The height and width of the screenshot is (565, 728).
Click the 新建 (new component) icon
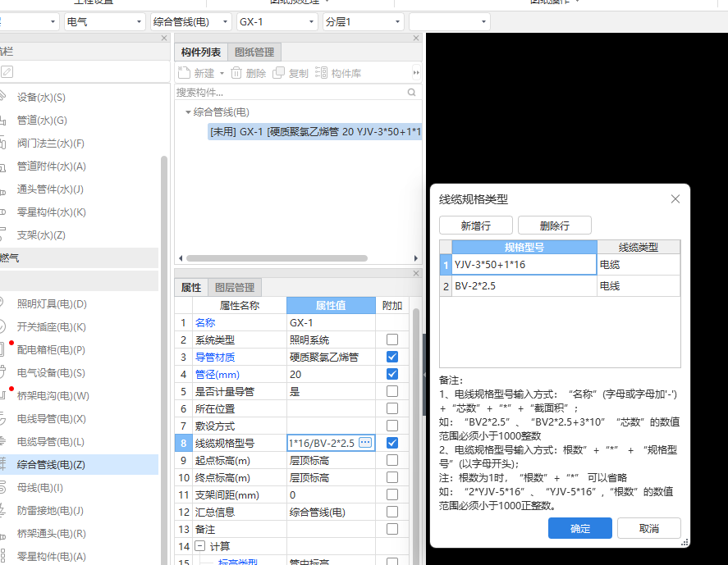point(185,73)
